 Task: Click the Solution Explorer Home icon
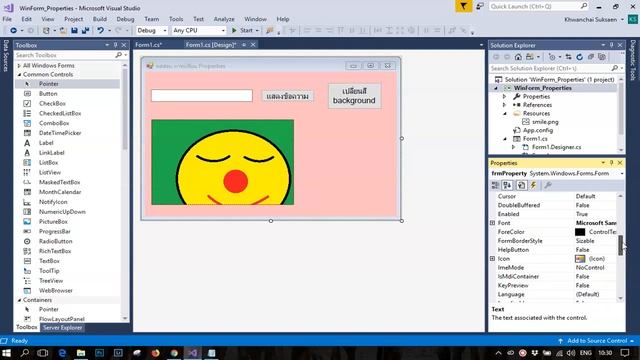pos(518,57)
